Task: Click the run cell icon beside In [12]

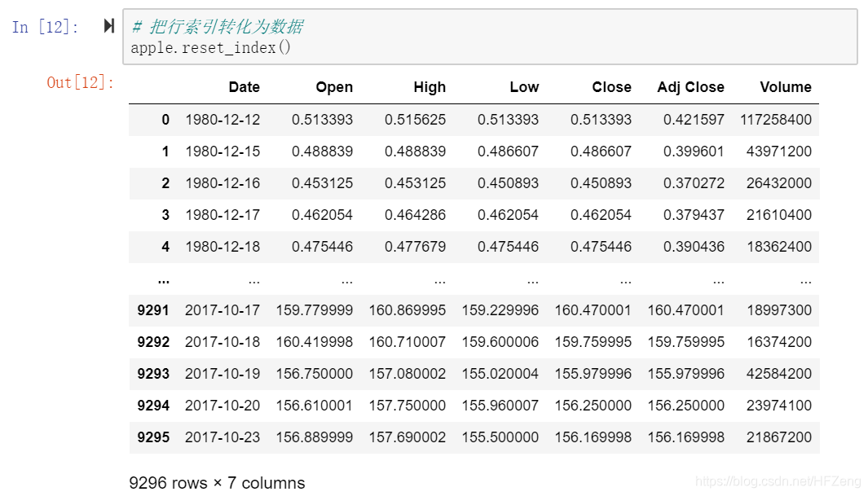Action: pyautogui.click(x=109, y=25)
